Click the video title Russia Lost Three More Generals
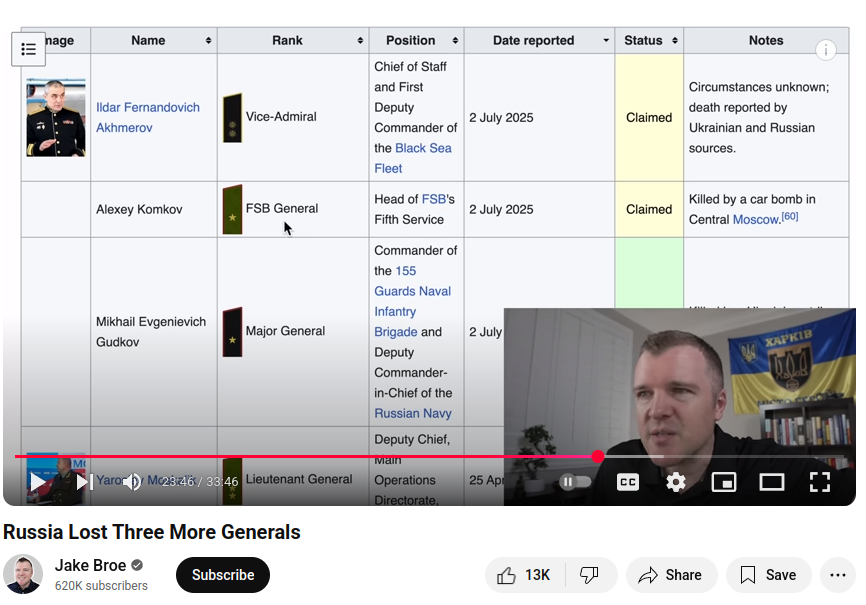 tap(152, 532)
